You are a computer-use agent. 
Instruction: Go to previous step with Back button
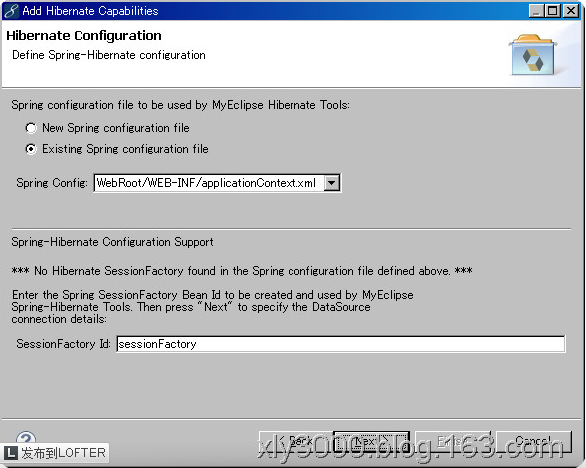click(296, 442)
